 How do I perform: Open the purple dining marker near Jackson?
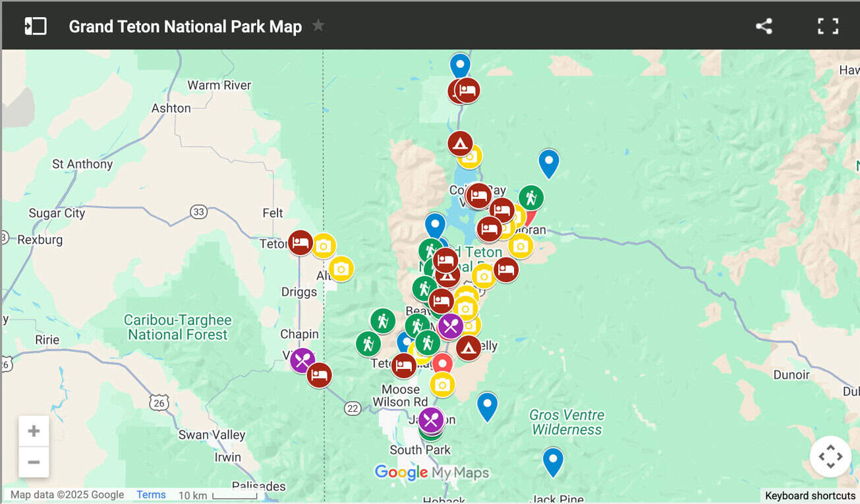click(431, 419)
